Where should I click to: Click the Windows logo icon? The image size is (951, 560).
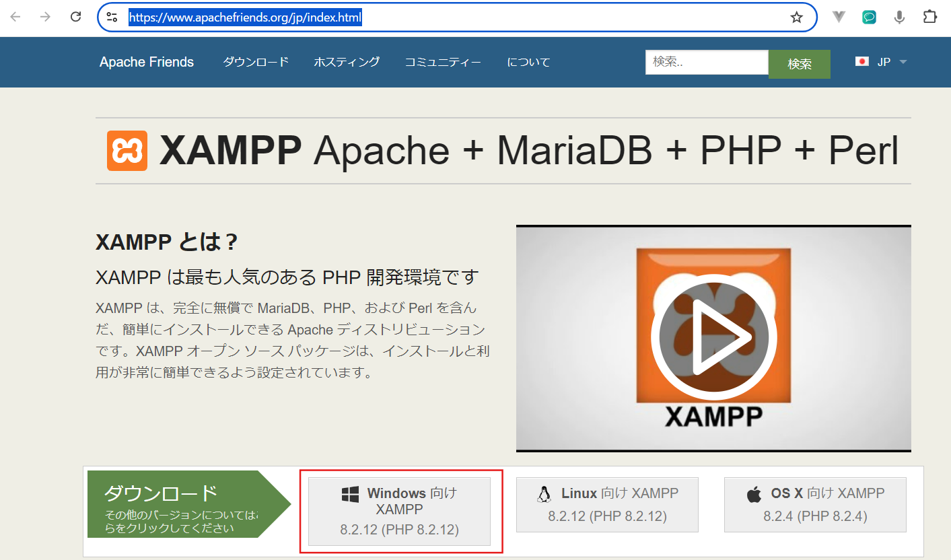click(349, 495)
